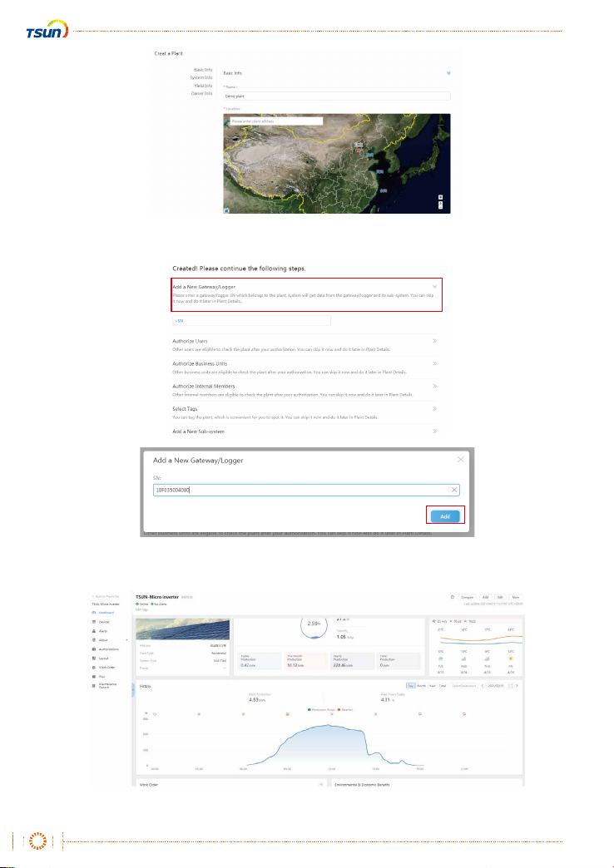Expand the Authorize Internal Members step
The image size is (614, 868).
[x=435, y=386]
